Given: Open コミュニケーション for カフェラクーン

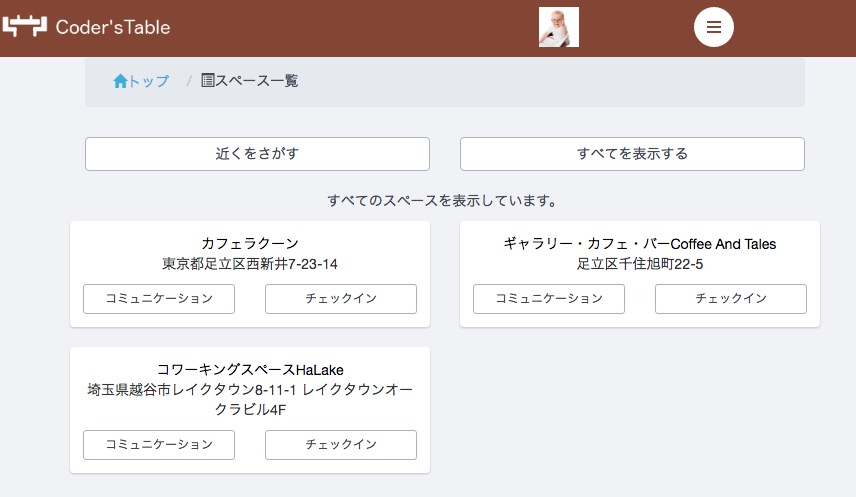Looking at the screenshot, I should [159, 298].
